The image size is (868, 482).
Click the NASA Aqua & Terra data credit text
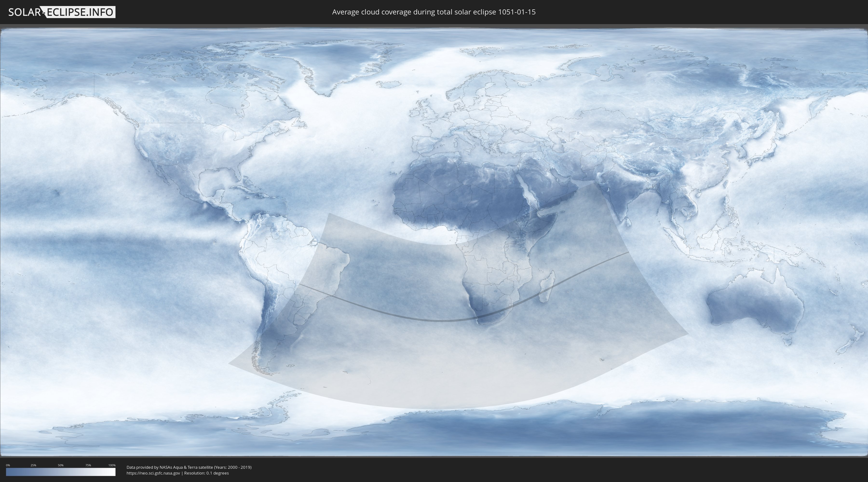coord(189,467)
